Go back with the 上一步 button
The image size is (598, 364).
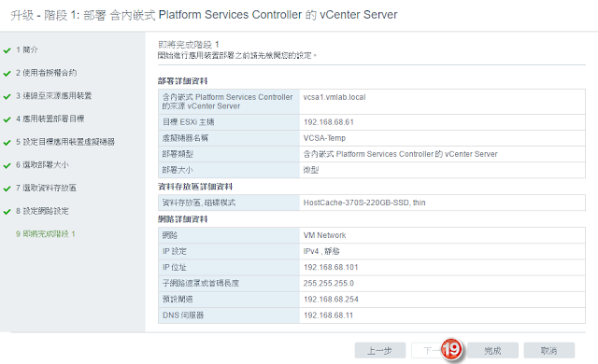[x=380, y=350]
